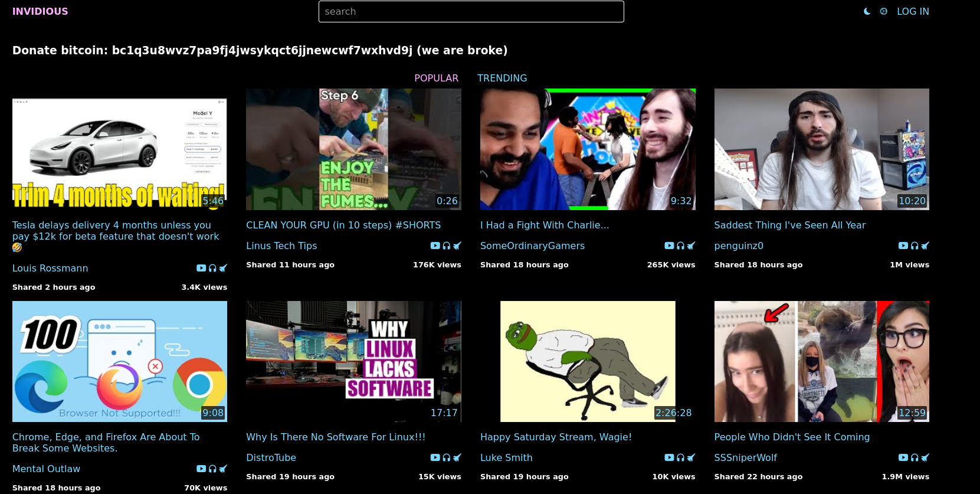The width and height of the screenshot is (980, 494).
Task: Visit penguinz0 channel
Action: tap(739, 246)
